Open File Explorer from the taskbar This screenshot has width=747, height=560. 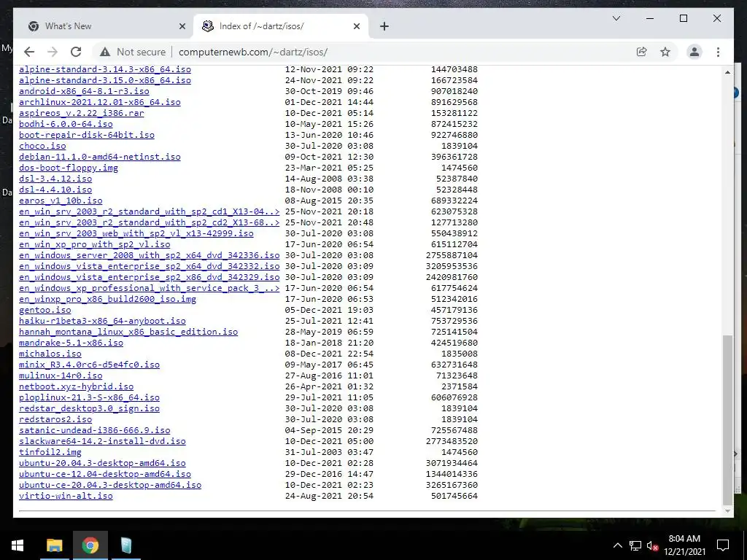coord(54,545)
